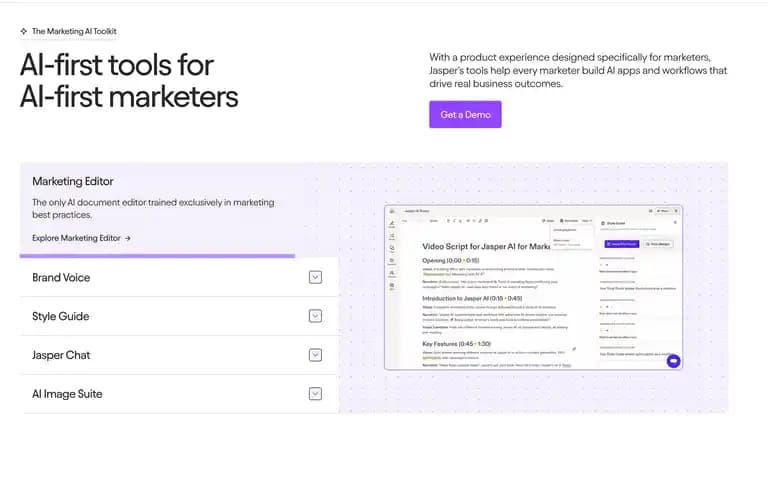This screenshot has height=480, width=768.
Task: Expand the Style Guide chevron
Action: [315, 316]
